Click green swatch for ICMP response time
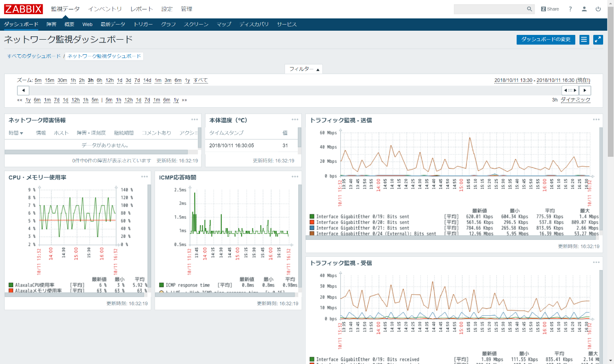This screenshot has width=614, height=364. click(162, 285)
